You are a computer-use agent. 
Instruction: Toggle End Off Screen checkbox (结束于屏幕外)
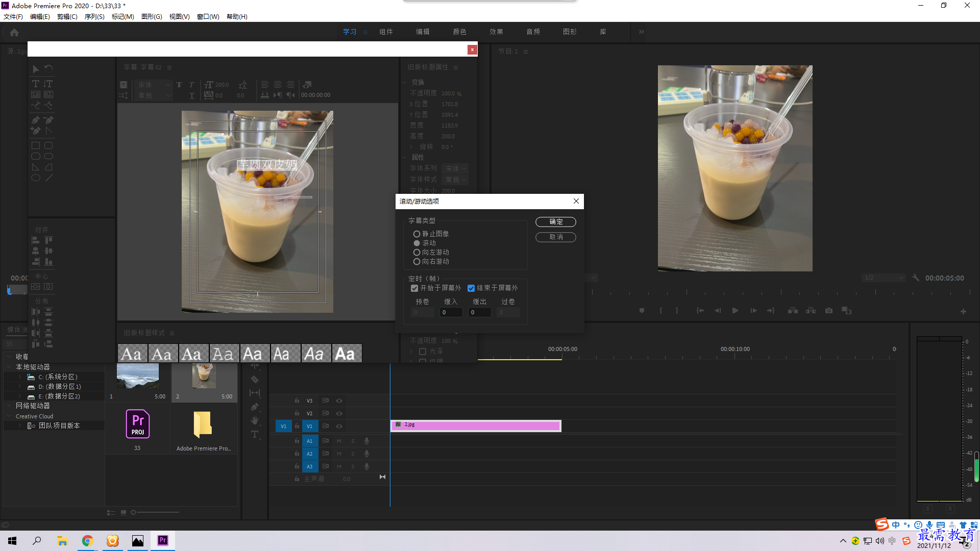click(x=471, y=288)
